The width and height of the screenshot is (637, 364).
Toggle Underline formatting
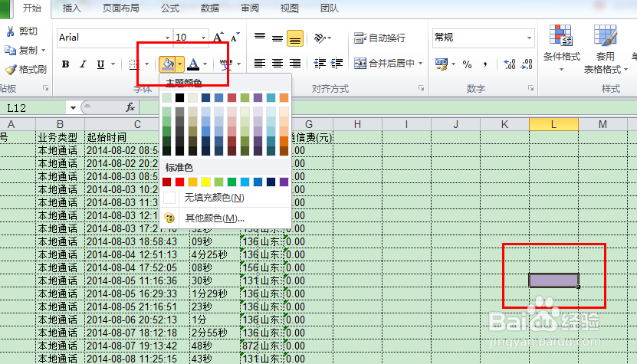[x=100, y=64]
